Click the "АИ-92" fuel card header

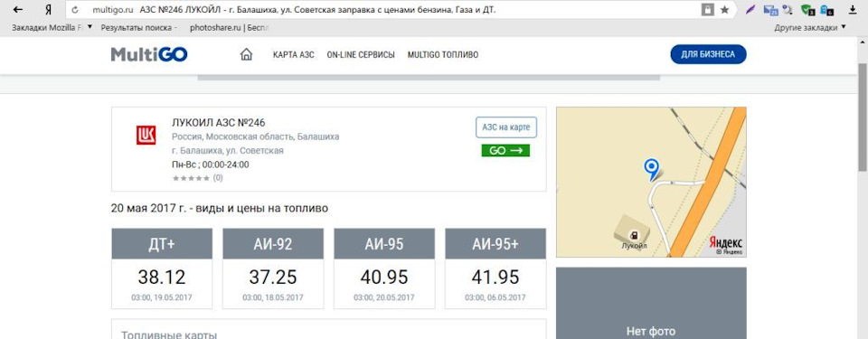(x=273, y=244)
